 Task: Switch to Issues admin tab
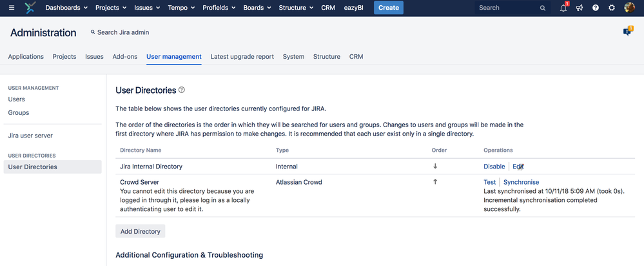coord(95,57)
